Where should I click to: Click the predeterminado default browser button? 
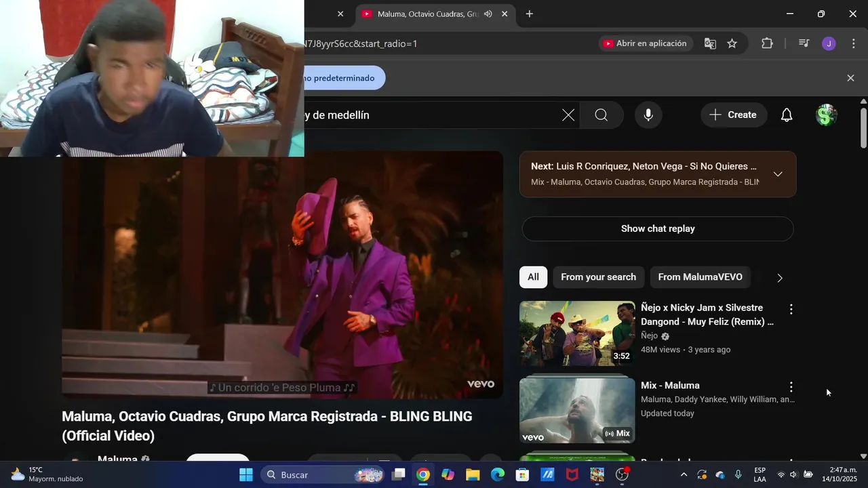(344, 78)
